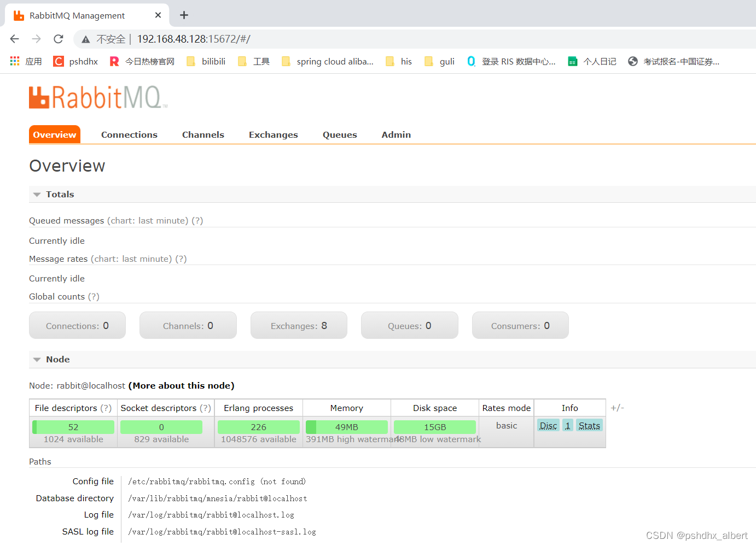Select the Log file path text
Screen dimensions: 756x546
click(x=211, y=515)
